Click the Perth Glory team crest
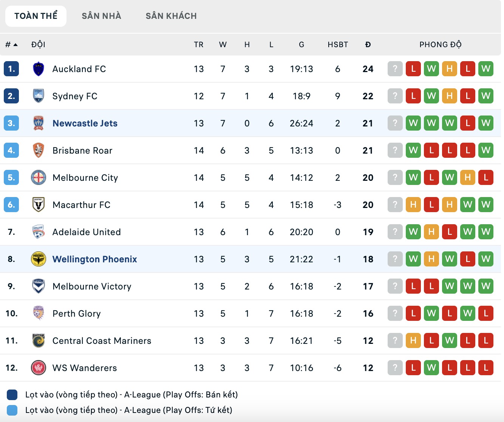The image size is (504, 422). pyautogui.click(x=39, y=314)
